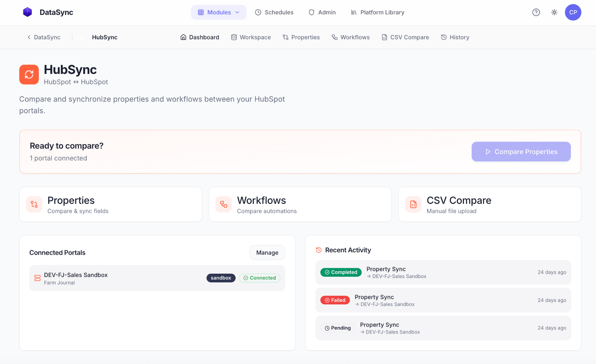Click the Properties tab branch icon
This screenshot has height=364, width=596.
(286, 37)
